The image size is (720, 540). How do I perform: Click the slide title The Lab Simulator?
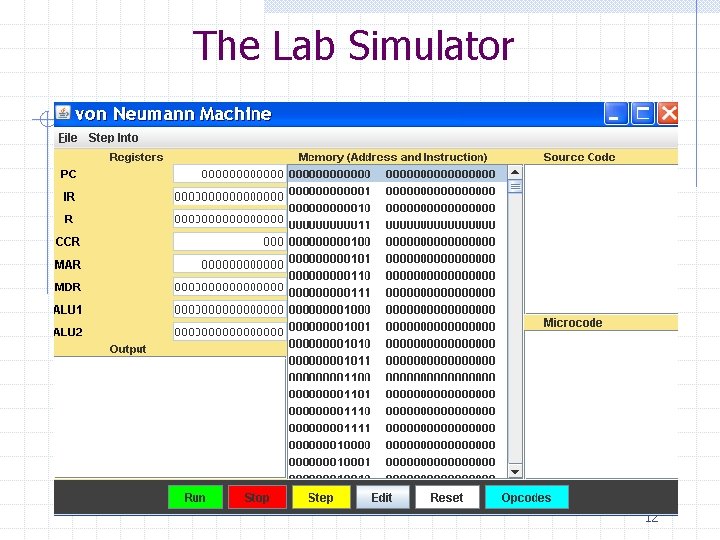click(x=353, y=45)
